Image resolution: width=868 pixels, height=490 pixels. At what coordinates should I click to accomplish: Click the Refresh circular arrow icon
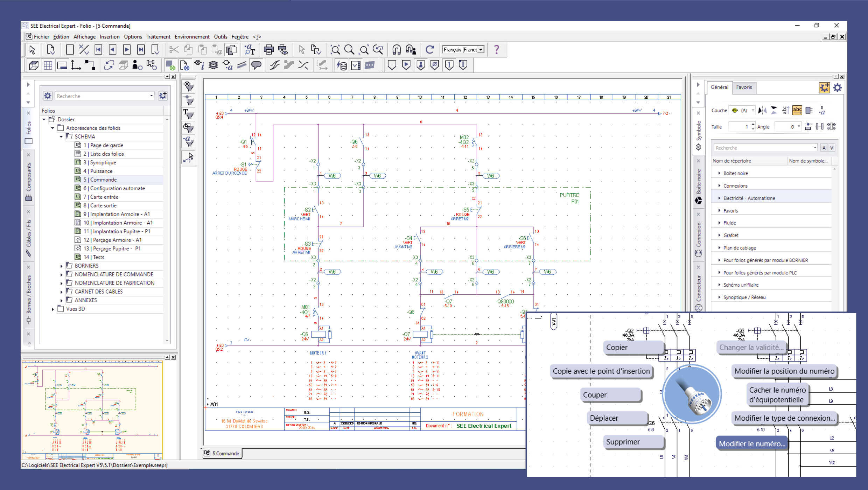tap(430, 50)
